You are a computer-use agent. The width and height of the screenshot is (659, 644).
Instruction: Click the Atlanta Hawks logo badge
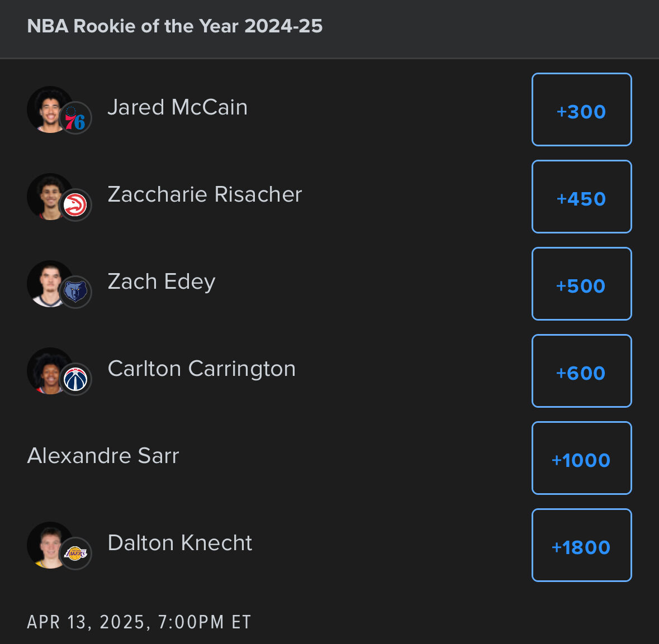point(75,206)
